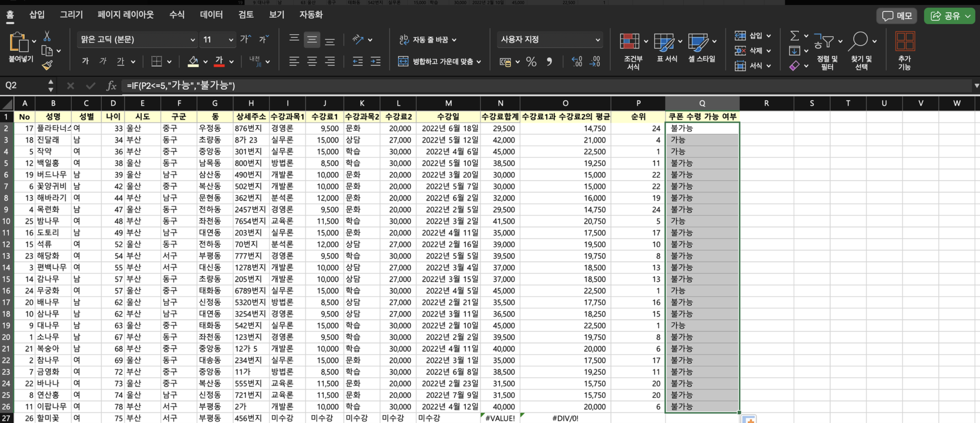Select the Format Painter brush icon

47,65
